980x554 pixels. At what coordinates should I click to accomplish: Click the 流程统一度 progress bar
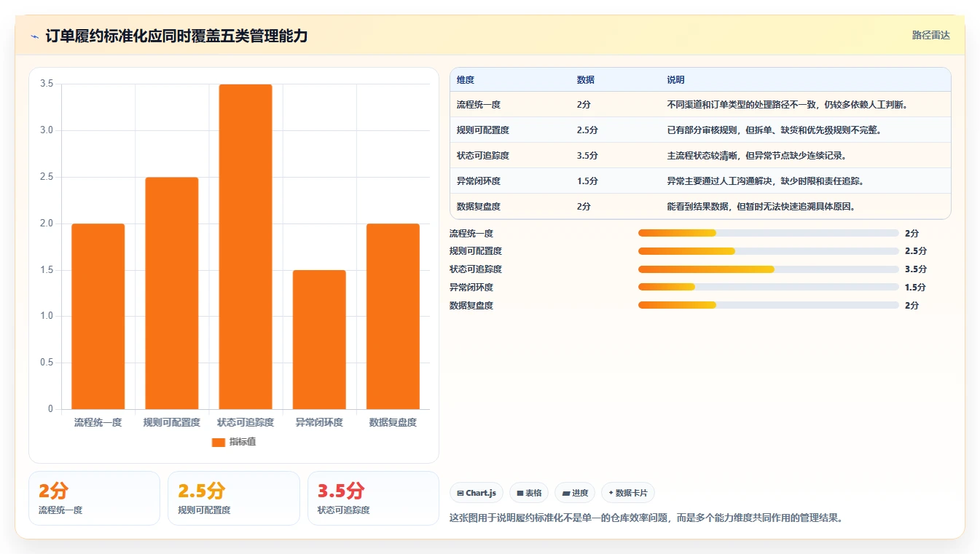pyautogui.click(x=768, y=233)
